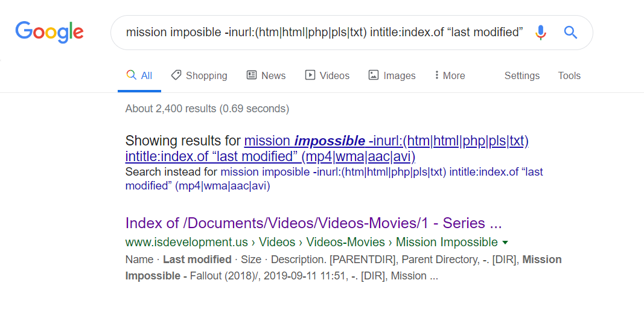Open the Tools filter options

click(569, 76)
